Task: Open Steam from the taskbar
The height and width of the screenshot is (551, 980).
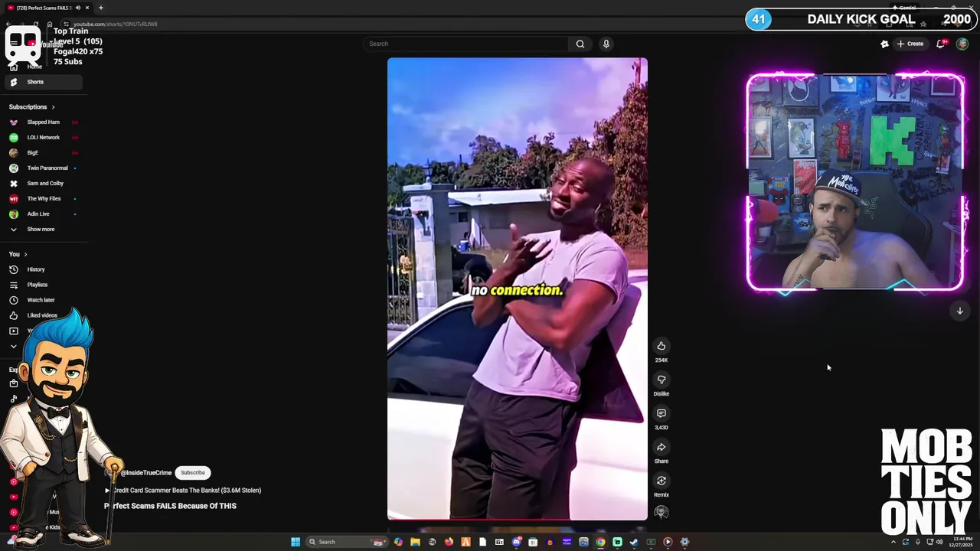Action: [634, 542]
